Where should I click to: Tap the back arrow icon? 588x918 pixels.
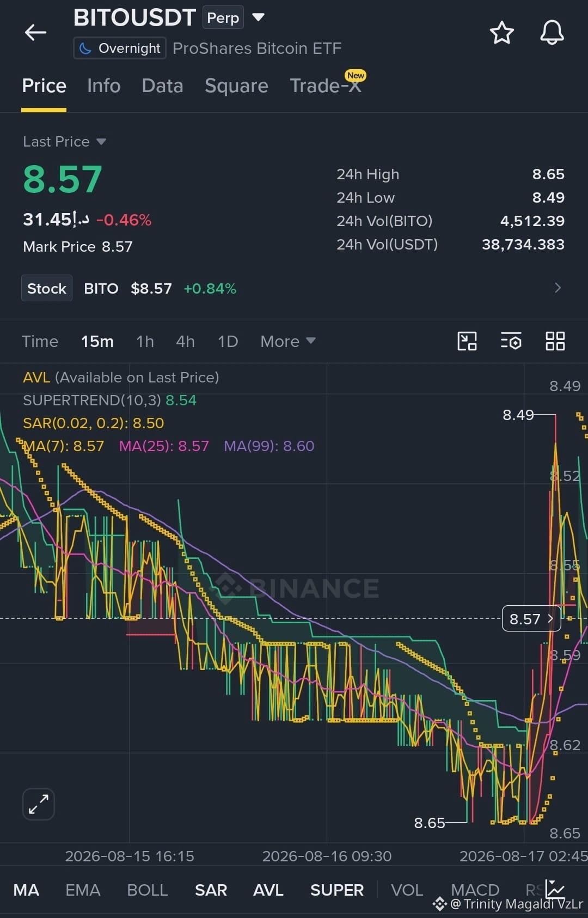pyautogui.click(x=35, y=33)
